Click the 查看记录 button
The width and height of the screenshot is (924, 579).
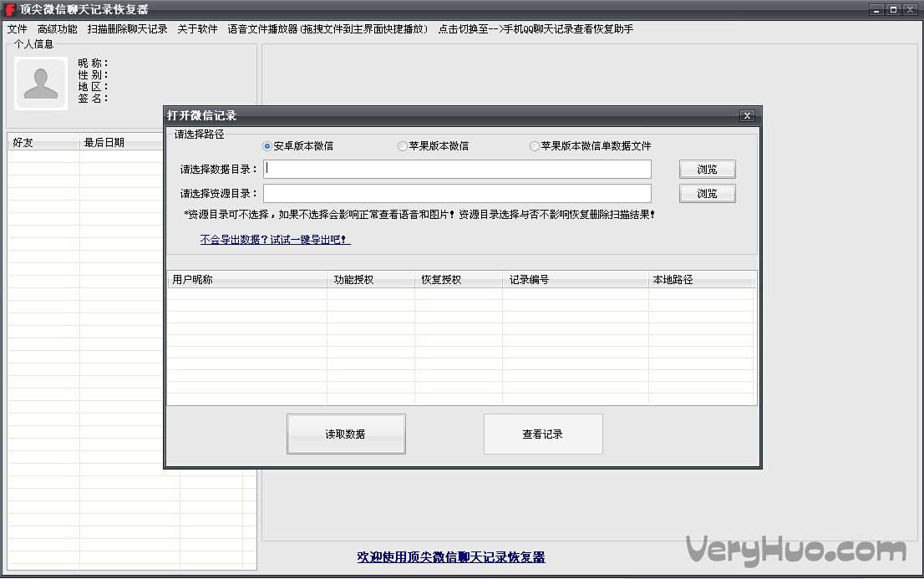tap(543, 434)
